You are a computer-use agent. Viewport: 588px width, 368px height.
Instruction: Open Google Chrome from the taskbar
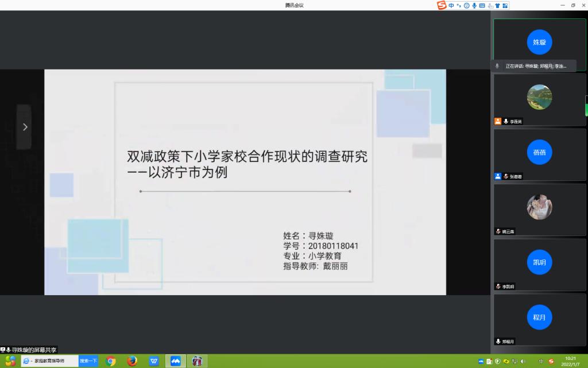pos(111,361)
